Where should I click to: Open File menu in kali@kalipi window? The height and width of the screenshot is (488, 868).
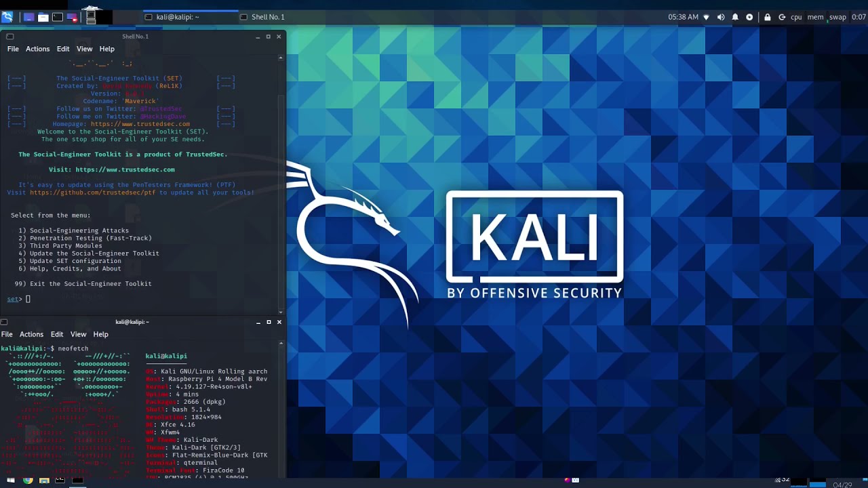coord(7,334)
